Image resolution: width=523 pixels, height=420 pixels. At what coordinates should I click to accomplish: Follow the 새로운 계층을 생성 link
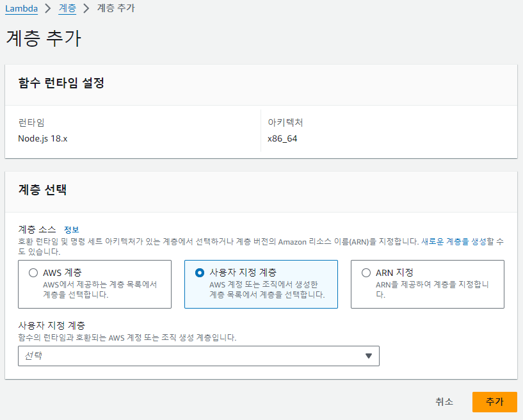[x=454, y=241]
